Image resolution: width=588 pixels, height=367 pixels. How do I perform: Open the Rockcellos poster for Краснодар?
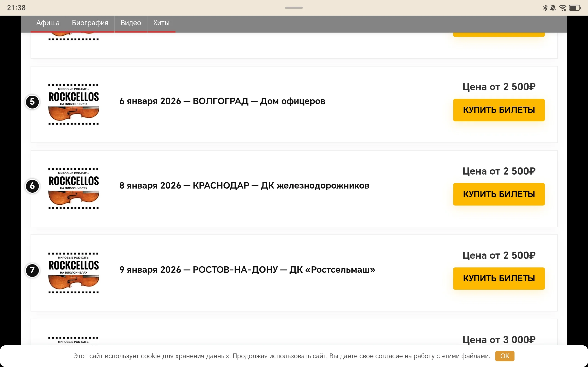click(74, 189)
